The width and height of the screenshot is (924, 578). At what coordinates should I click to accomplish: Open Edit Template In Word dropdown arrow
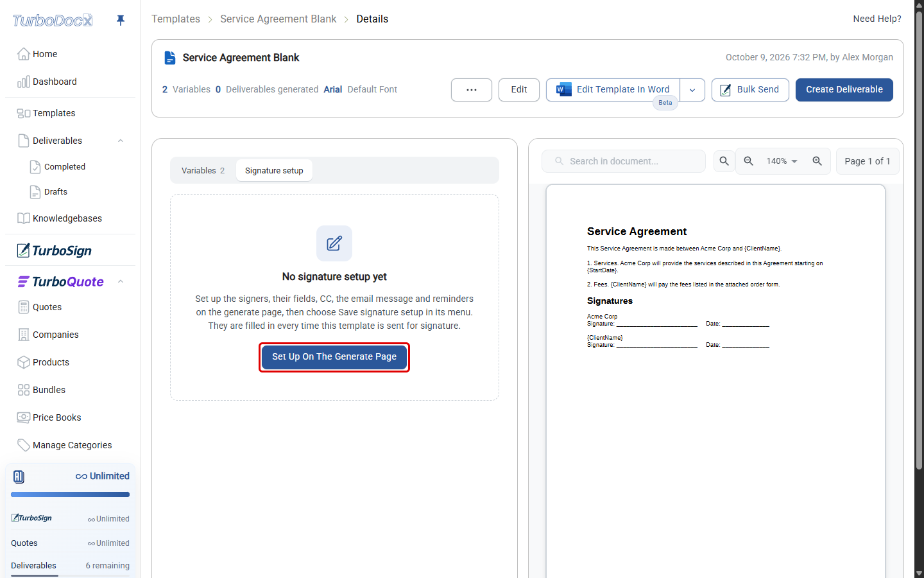coord(692,90)
